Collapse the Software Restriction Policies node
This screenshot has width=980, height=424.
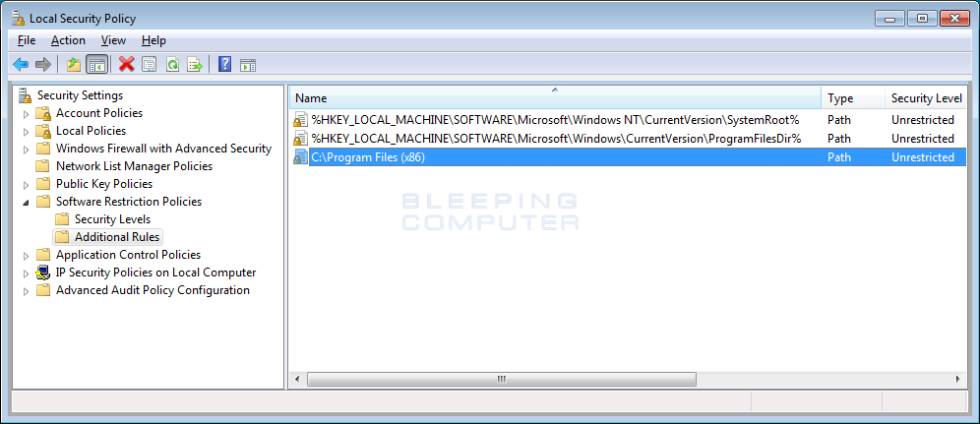coord(26,202)
